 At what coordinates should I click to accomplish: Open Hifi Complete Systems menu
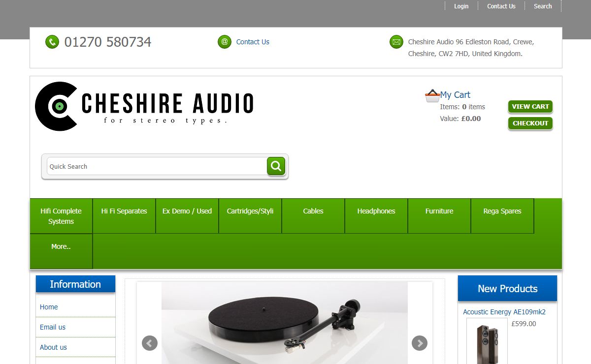pyautogui.click(x=61, y=216)
